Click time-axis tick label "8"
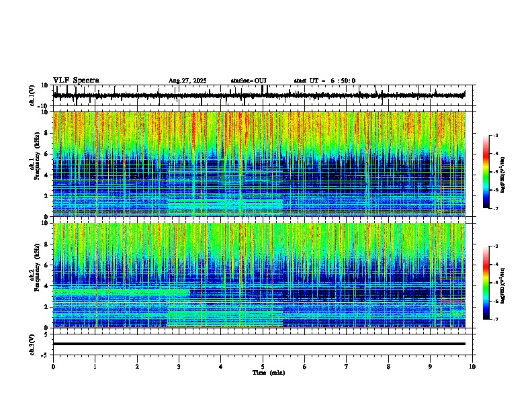The image size is (532, 411). 388,367
